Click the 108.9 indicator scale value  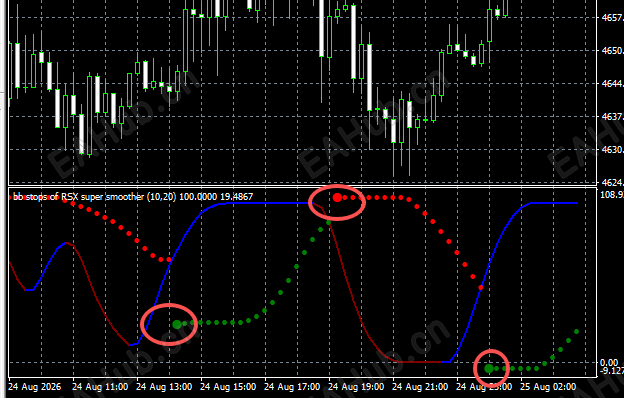[x=612, y=195]
